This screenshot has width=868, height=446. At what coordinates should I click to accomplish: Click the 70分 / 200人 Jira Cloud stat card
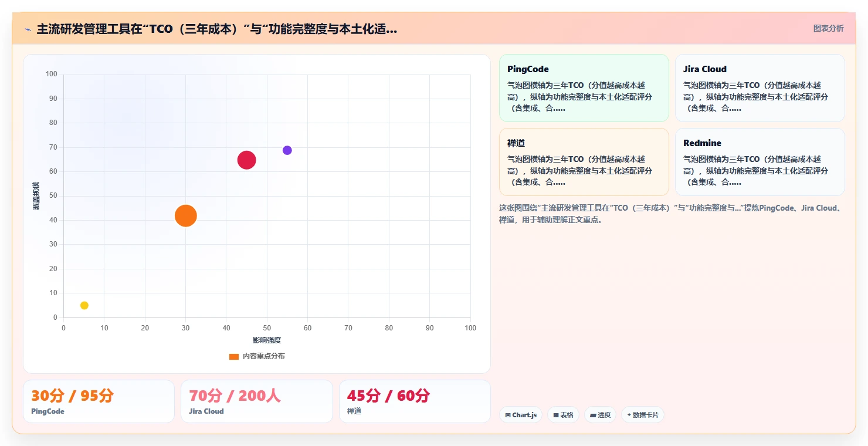257,401
